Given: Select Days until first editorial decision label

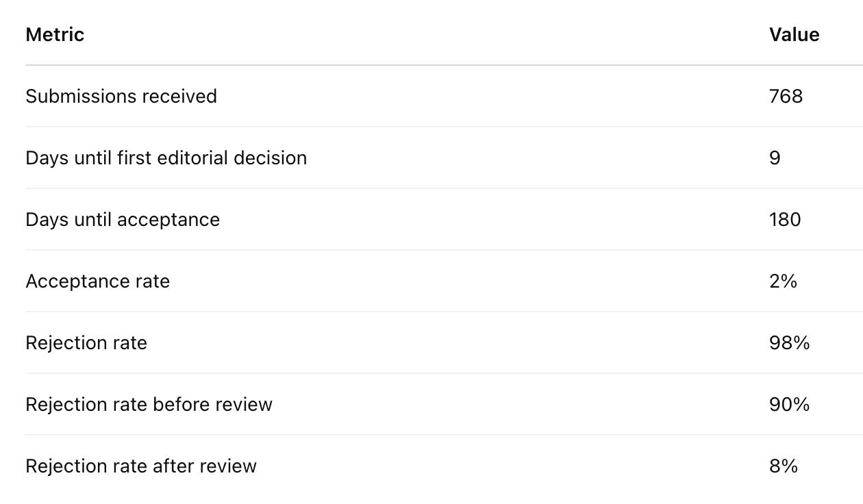Looking at the screenshot, I should pyautogui.click(x=166, y=157).
